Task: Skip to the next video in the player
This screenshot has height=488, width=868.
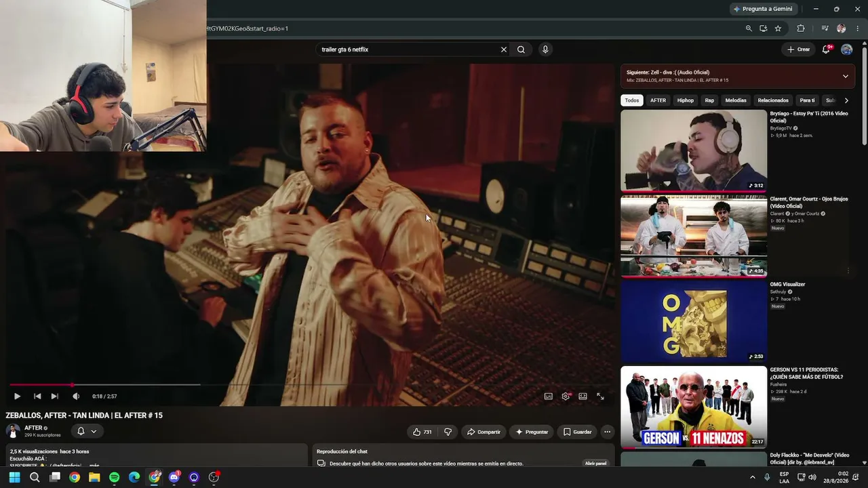Action: (x=55, y=396)
